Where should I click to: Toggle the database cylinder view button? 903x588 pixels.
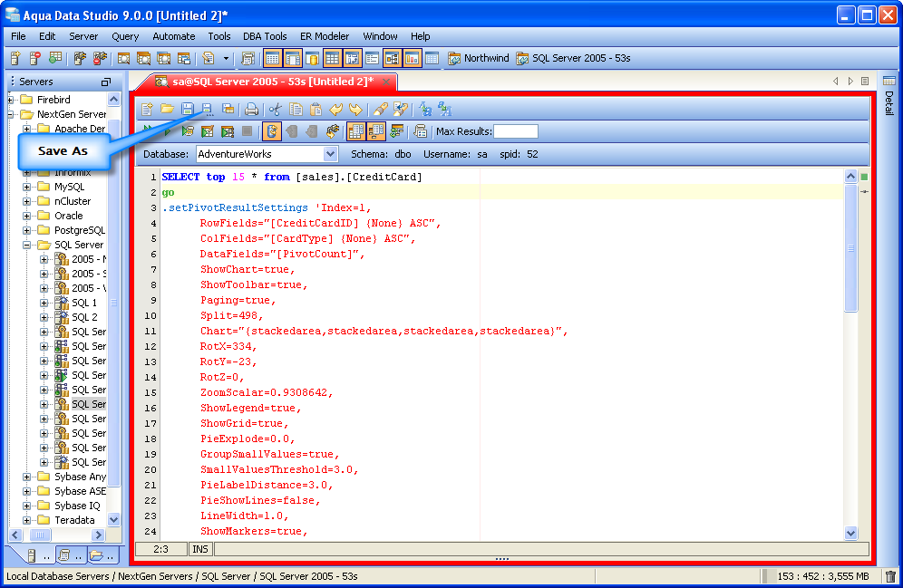[x=312, y=58]
